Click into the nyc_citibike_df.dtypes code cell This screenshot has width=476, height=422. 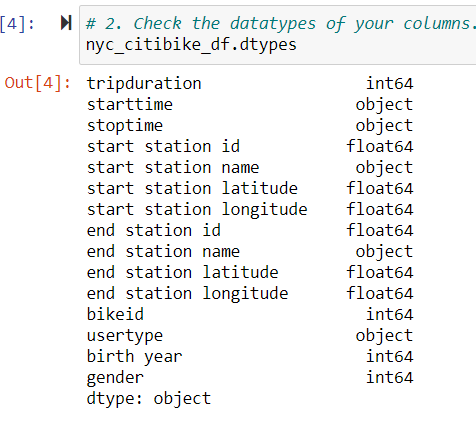(277, 35)
